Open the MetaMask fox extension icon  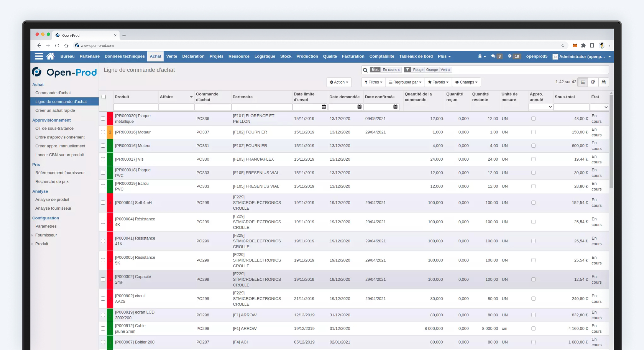(575, 45)
